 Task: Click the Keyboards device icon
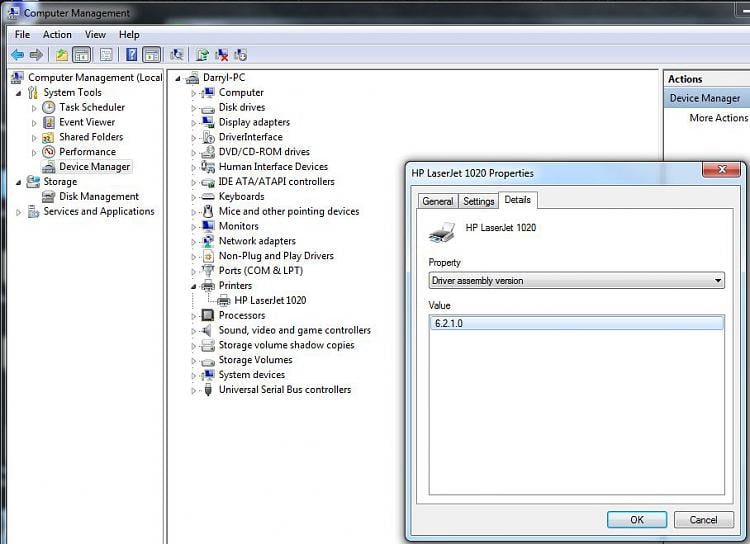click(x=208, y=197)
